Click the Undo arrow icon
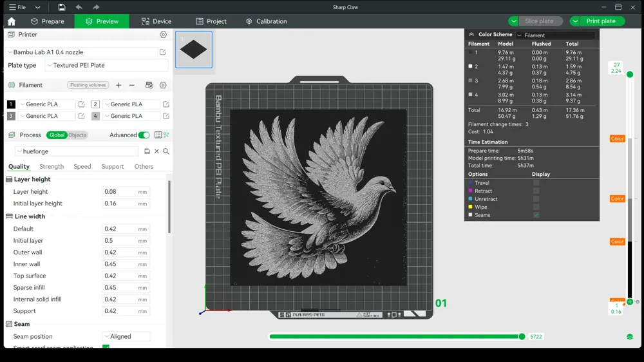This screenshot has height=362, width=644. click(79, 7)
